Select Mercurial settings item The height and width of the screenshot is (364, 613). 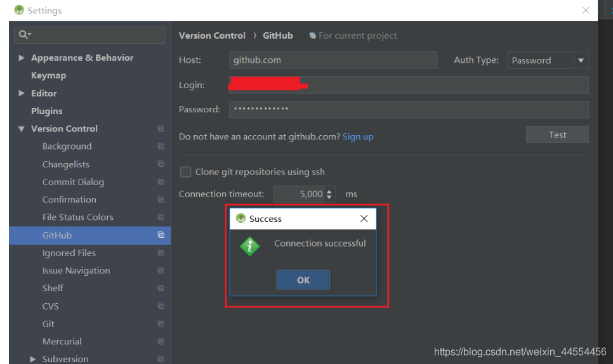[62, 341]
